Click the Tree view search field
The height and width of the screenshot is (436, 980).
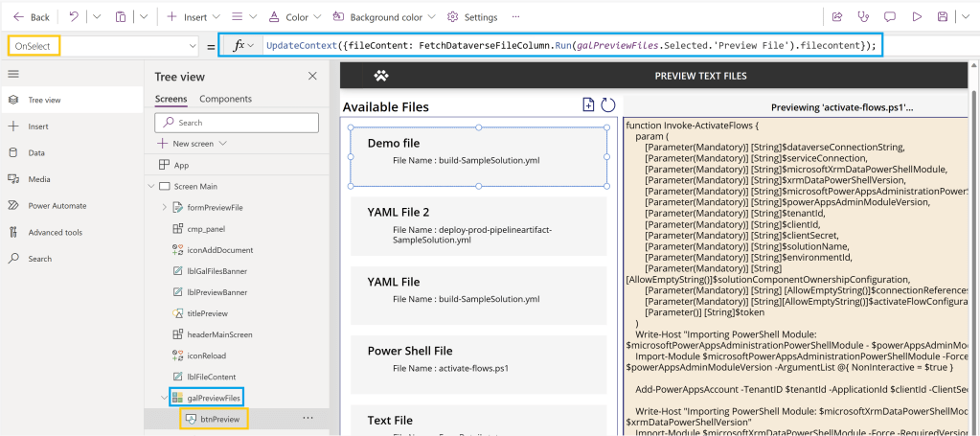pyautogui.click(x=237, y=123)
